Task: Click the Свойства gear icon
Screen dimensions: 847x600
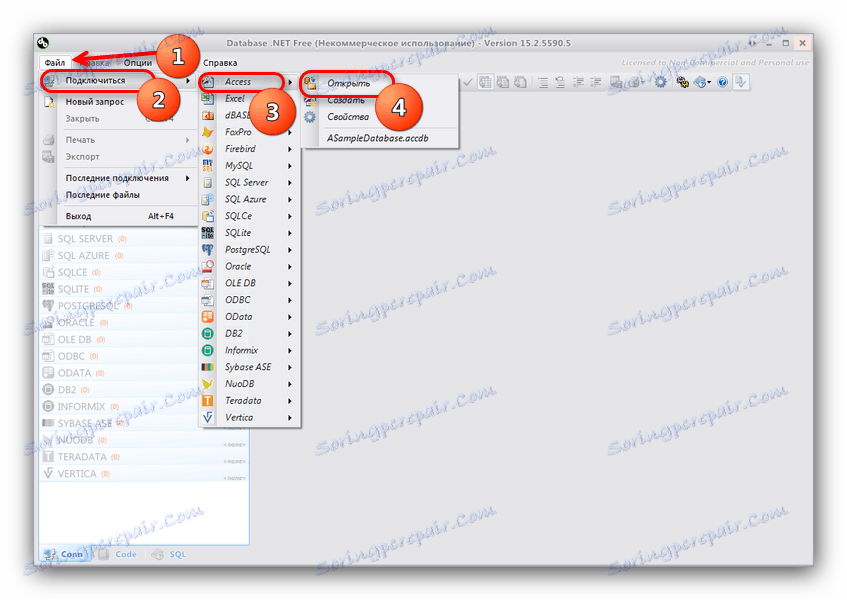Action: click(310, 117)
